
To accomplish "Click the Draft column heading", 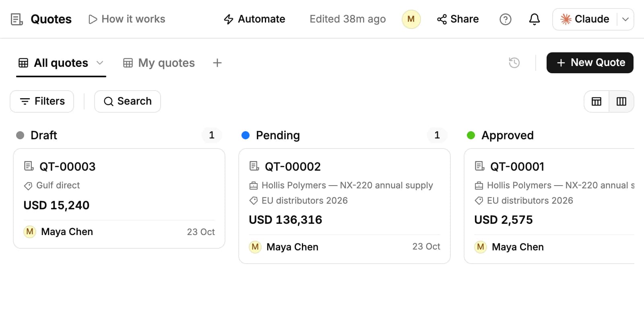I will (x=43, y=135).
